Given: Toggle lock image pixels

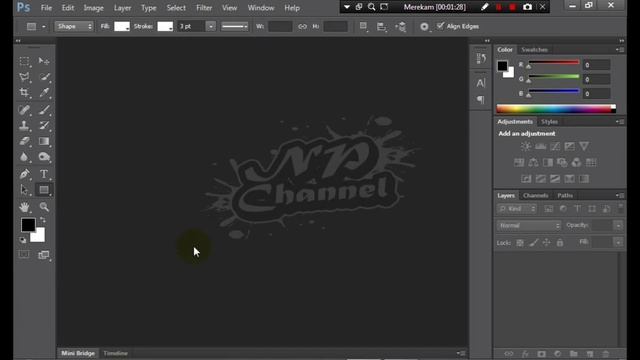Looking at the screenshot, I should click(x=533, y=243).
